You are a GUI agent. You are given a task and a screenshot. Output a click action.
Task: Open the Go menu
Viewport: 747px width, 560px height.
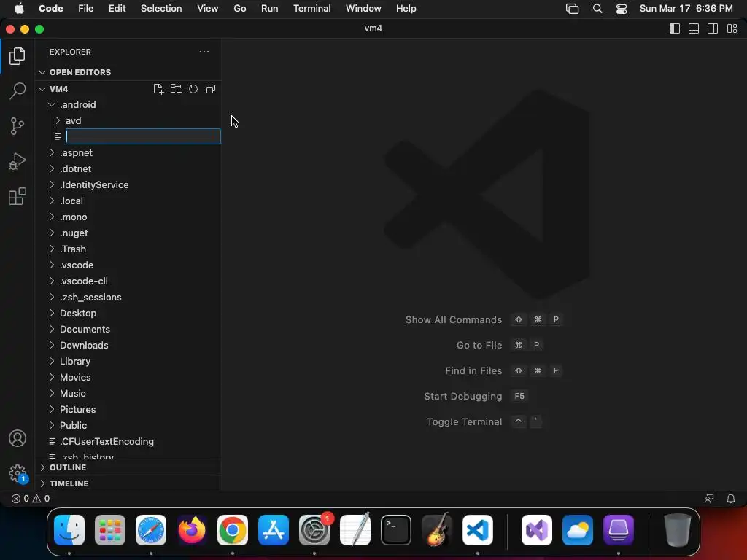(239, 9)
